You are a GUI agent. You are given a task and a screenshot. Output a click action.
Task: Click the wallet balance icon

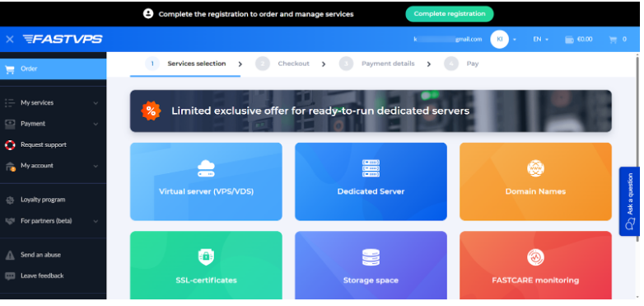pyautogui.click(x=569, y=40)
